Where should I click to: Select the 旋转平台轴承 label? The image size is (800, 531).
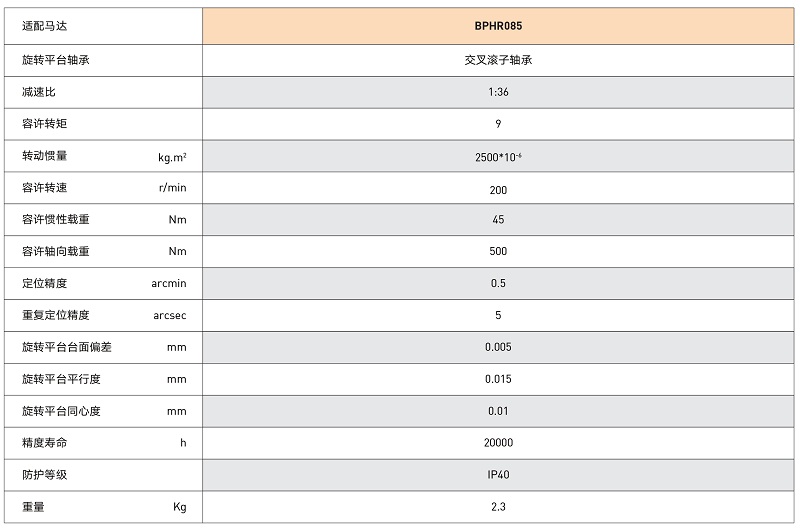[x=56, y=60]
